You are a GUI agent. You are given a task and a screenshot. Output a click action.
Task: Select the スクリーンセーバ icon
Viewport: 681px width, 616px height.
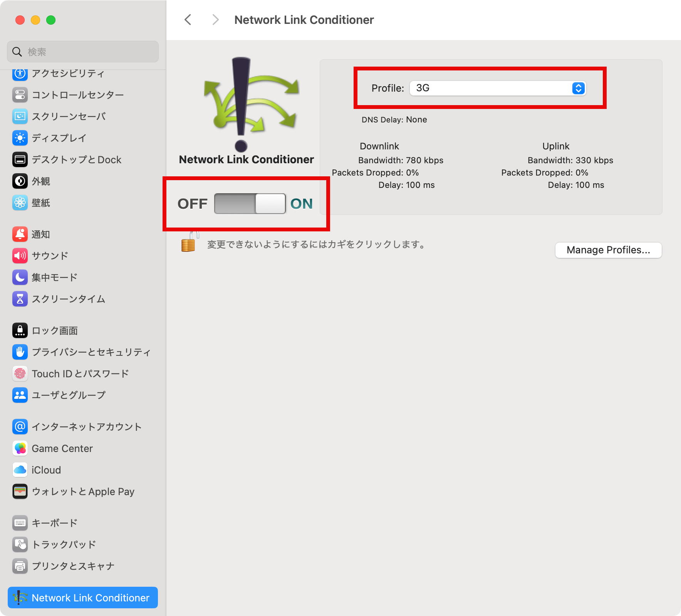click(x=20, y=116)
